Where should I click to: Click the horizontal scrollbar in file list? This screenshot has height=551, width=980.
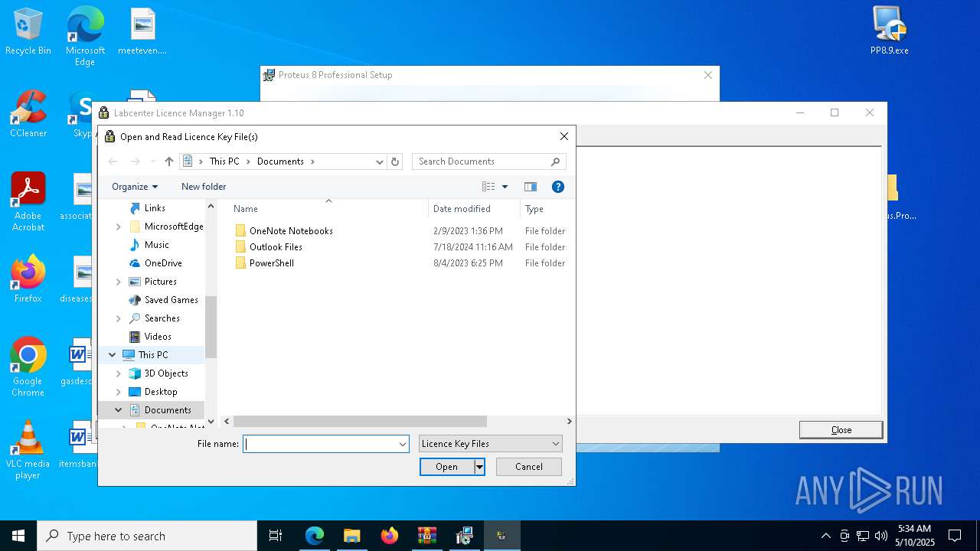coord(360,422)
